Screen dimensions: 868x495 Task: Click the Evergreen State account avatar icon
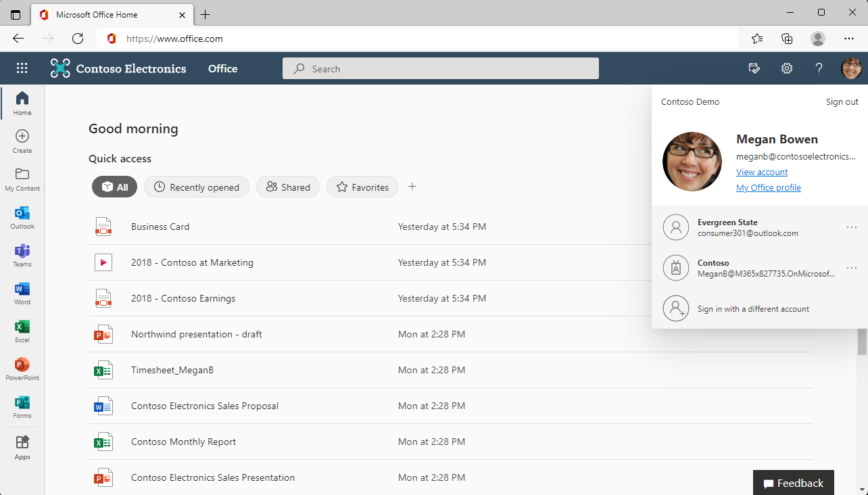coord(676,227)
